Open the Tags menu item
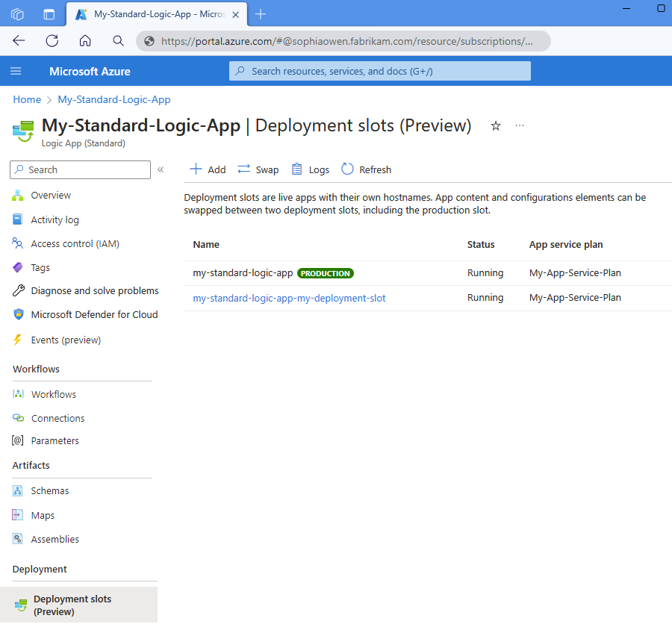Viewport: 672px width, 627px height. (40, 268)
